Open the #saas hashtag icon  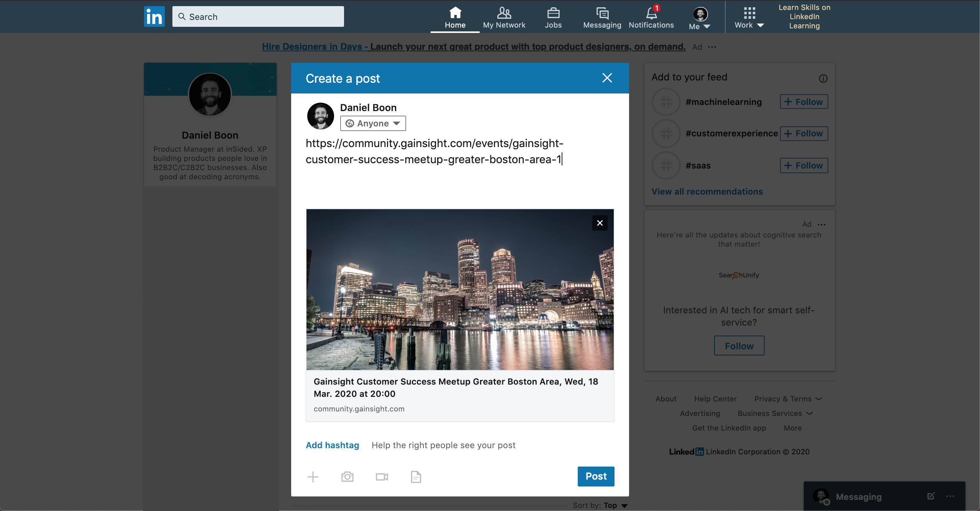(666, 165)
